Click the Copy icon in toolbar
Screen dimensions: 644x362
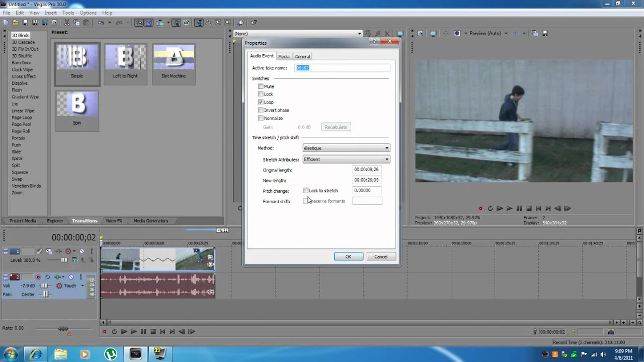76,23
